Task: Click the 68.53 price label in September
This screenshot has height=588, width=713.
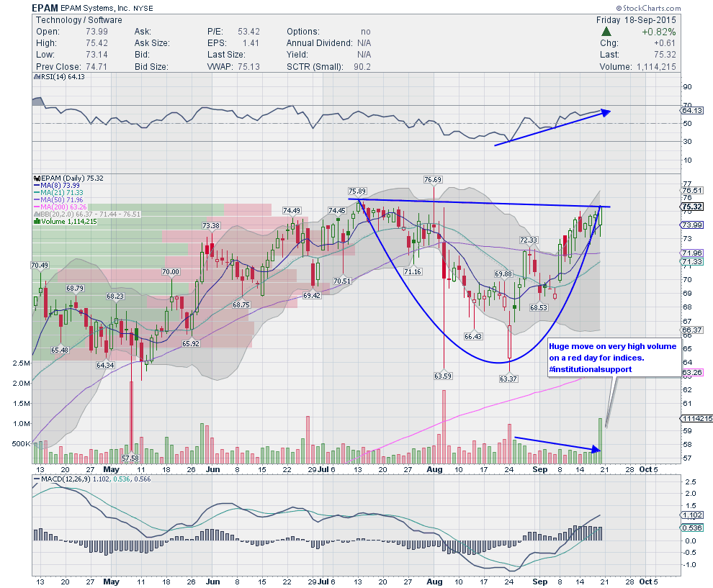Action: click(539, 307)
